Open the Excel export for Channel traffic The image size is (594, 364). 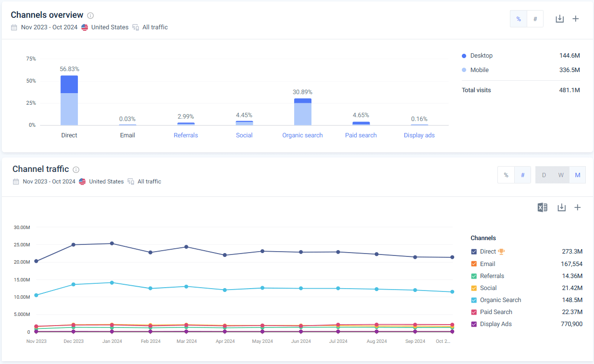coord(542,207)
